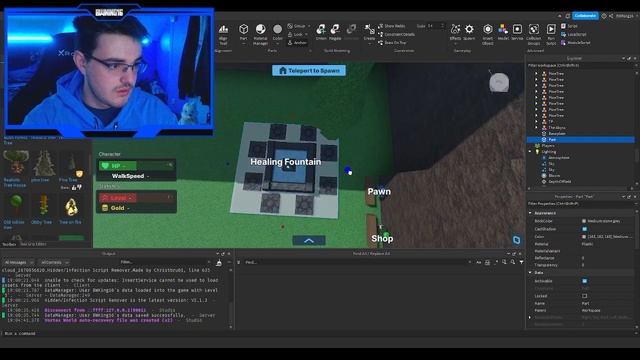Viewport: 640px width, 360px height.
Task: Switch to the Toolbox tab
Action: [x=9, y=244]
